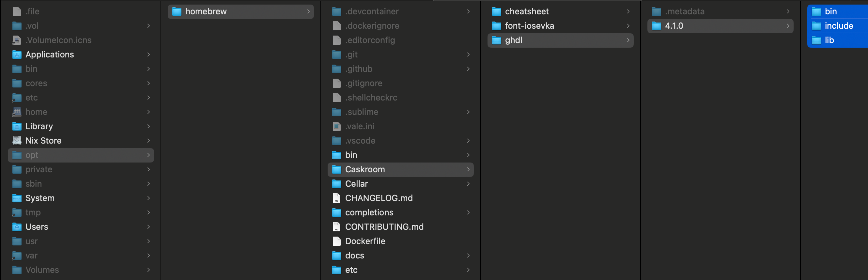Click the .vale.ini file icon

336,126
